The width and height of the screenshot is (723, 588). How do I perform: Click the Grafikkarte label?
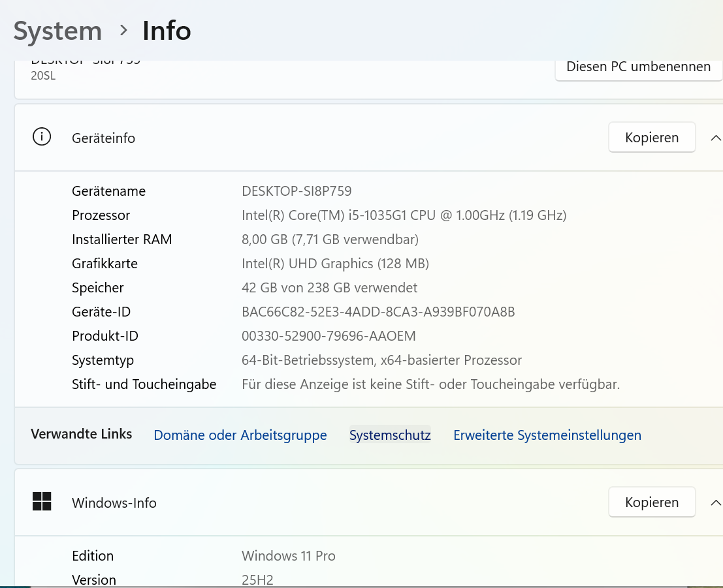coord(104,264)
